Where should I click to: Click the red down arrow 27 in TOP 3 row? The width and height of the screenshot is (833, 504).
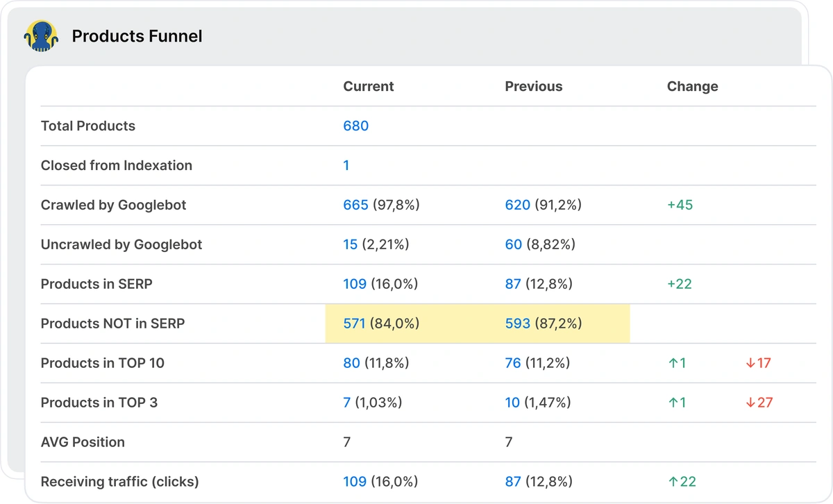click(x=759, y=403)
